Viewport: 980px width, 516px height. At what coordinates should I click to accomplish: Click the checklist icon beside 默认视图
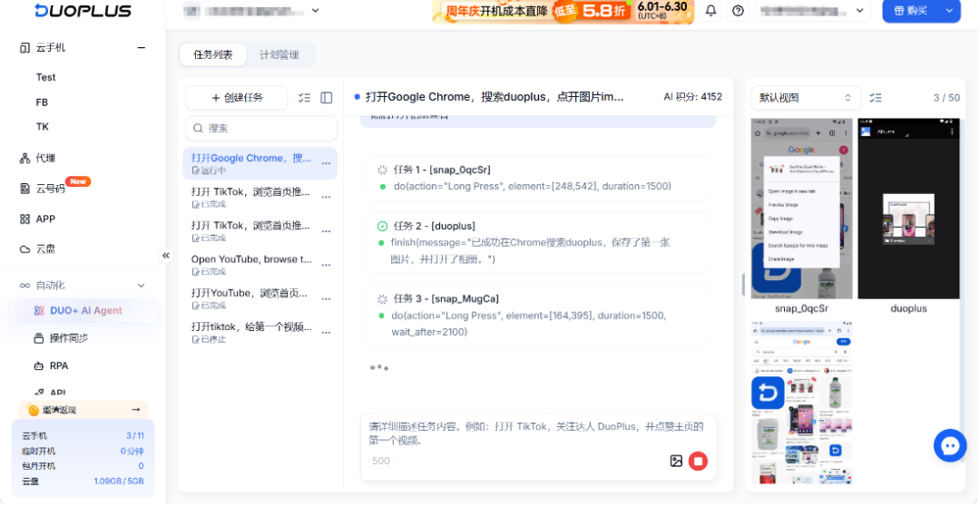pos(876,97)
